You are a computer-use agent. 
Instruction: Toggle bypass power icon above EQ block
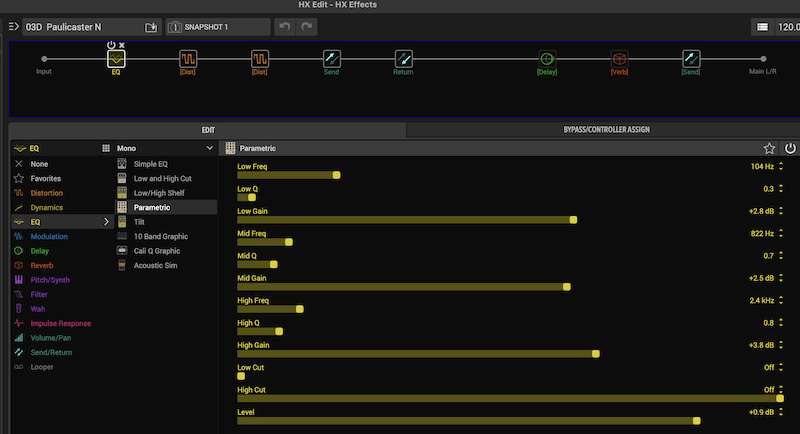(111, 45)
